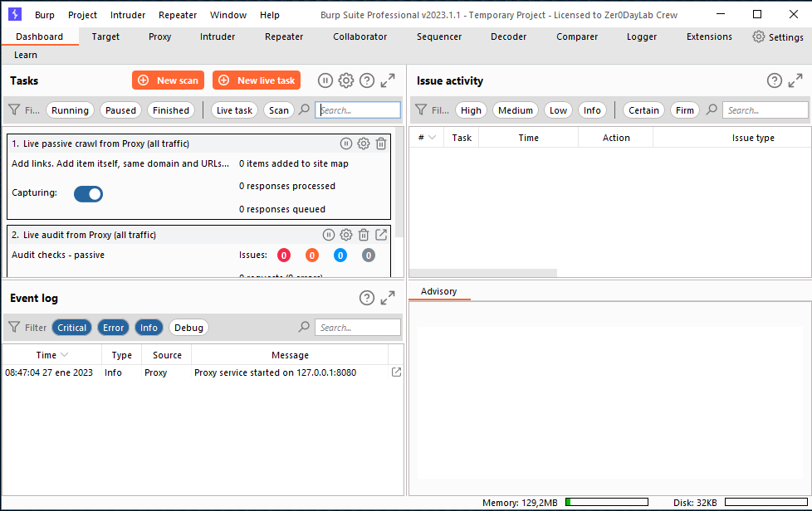Open the Project menu
812x511 pixels.
tap(82, 15)
